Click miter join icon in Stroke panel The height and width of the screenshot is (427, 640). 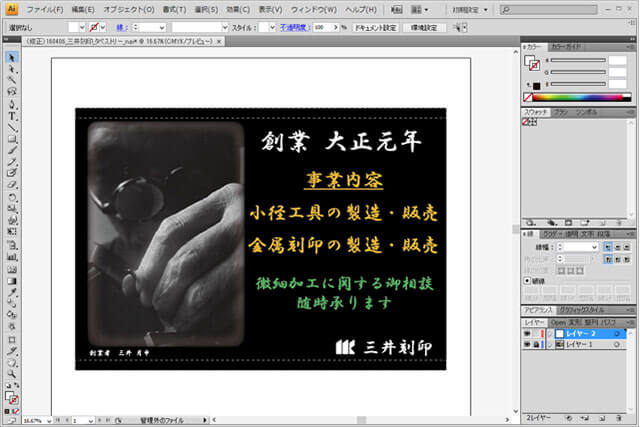(608, 259)
